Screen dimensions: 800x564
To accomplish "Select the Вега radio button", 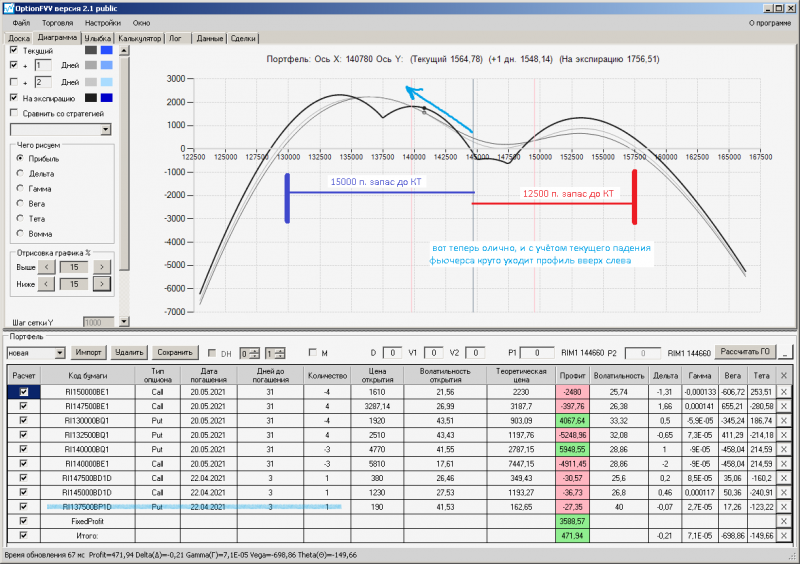I will 20,203.
